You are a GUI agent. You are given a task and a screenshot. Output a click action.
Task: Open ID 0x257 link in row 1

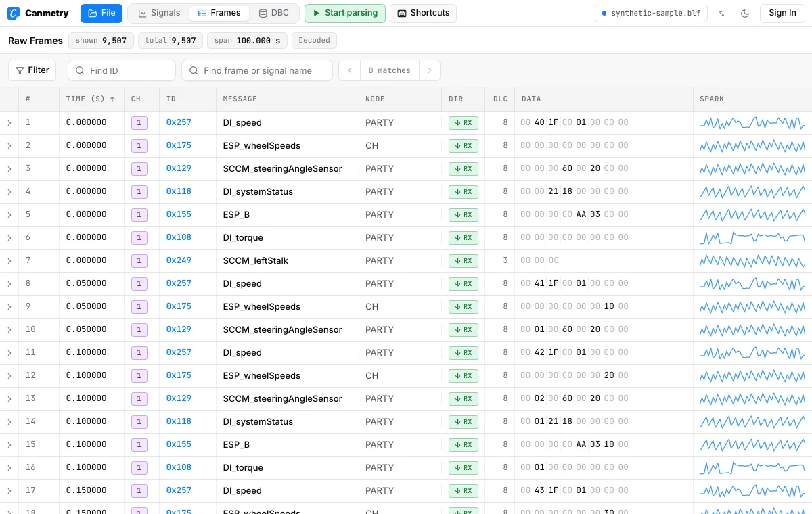(179, 123)
